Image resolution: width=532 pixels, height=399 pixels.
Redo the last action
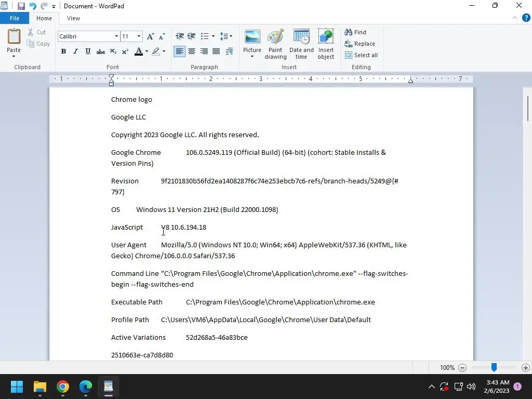(44, 6)
